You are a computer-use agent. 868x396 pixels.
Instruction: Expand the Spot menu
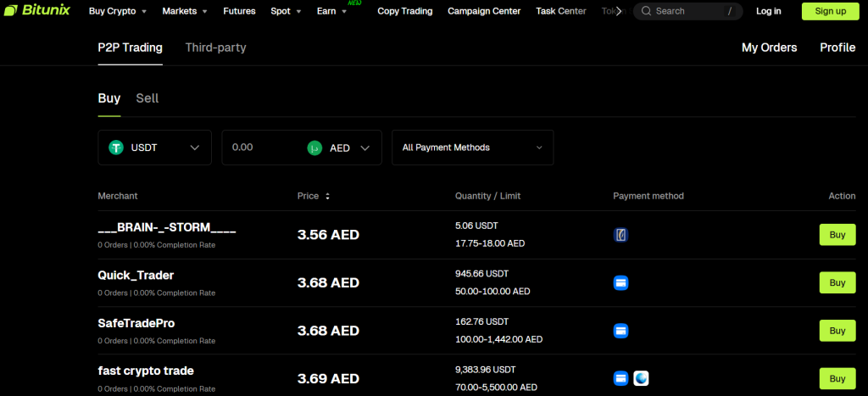tap(287, 11)
